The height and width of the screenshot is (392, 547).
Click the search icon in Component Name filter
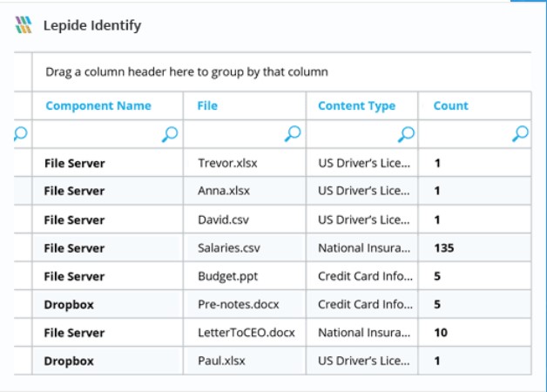click(170, 134)
